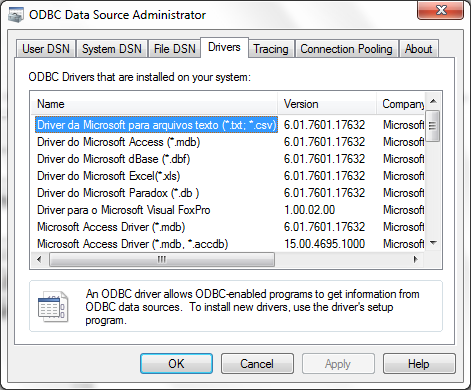Select Driver da Microsoft para arquivos texto row
Image resolution: width=471 pixels, height=390 pixels.
coord(156,125)
